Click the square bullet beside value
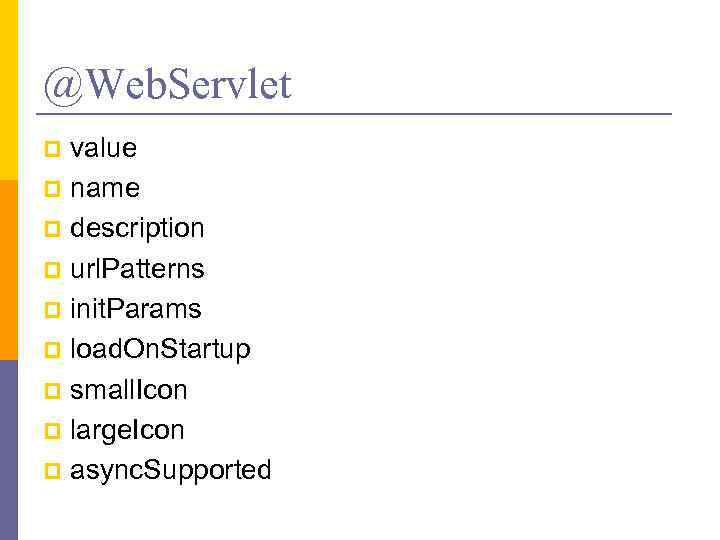Screen dimensions: 720x540 click(52, 150)
